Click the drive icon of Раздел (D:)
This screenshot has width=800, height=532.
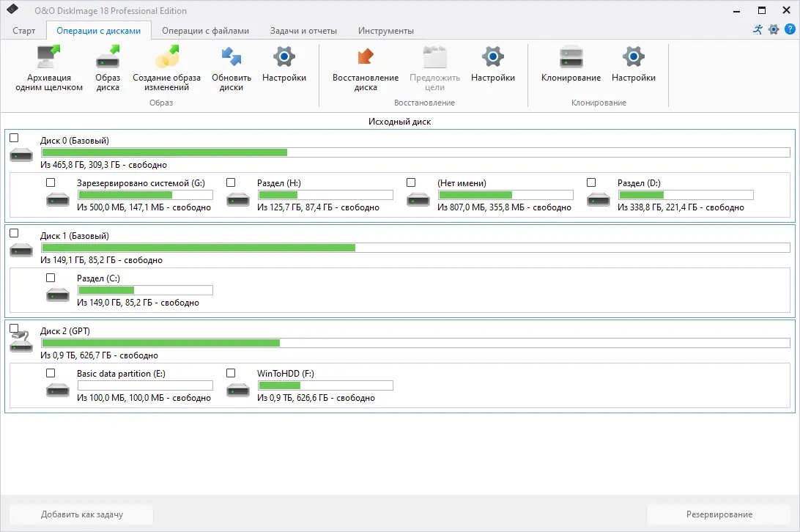599,199
